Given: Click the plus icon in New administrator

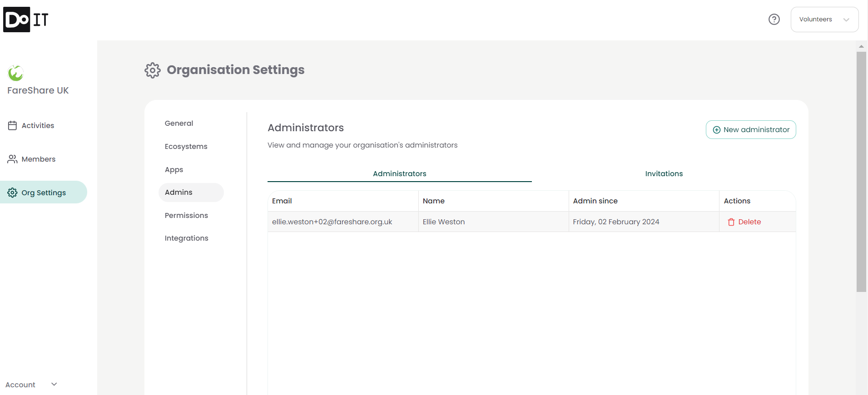Looking at the screenshot, I should [716, 130].
